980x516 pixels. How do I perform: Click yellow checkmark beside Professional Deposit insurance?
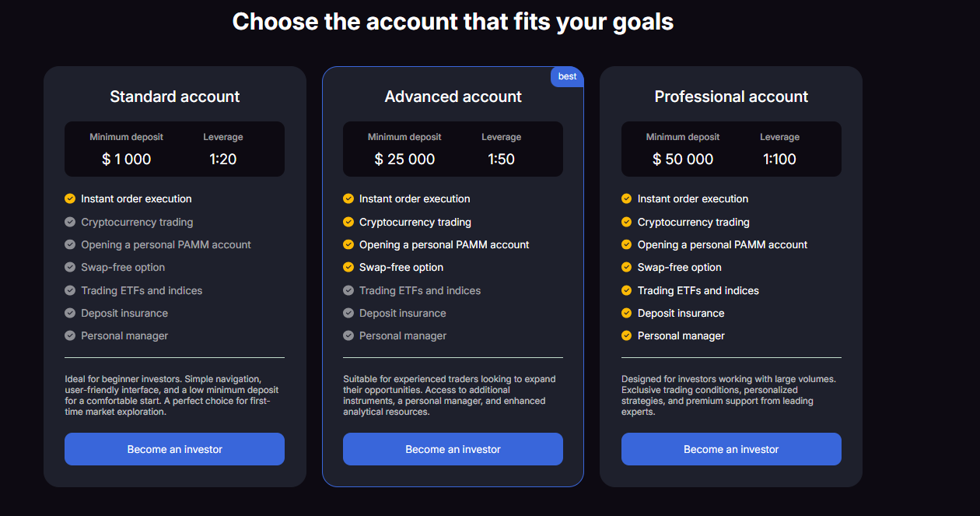click(627, 313)
